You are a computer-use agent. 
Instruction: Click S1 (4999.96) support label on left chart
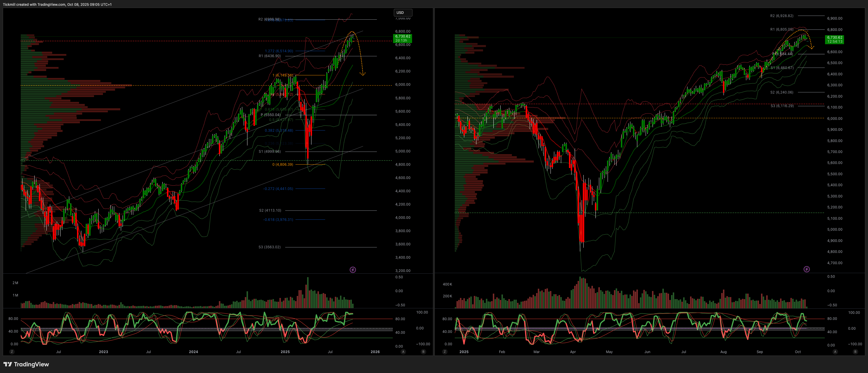pyautogui.click(x=269, y=152)
